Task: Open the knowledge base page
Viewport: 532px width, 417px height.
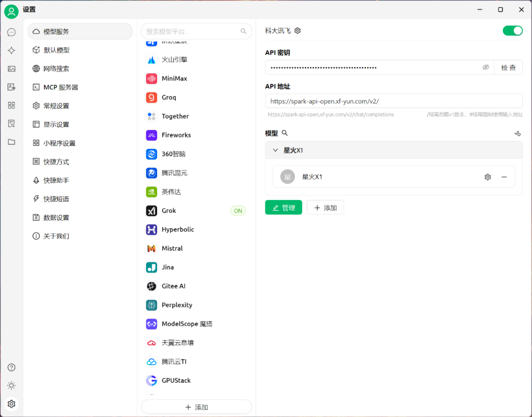Action: tap(11, 124)
